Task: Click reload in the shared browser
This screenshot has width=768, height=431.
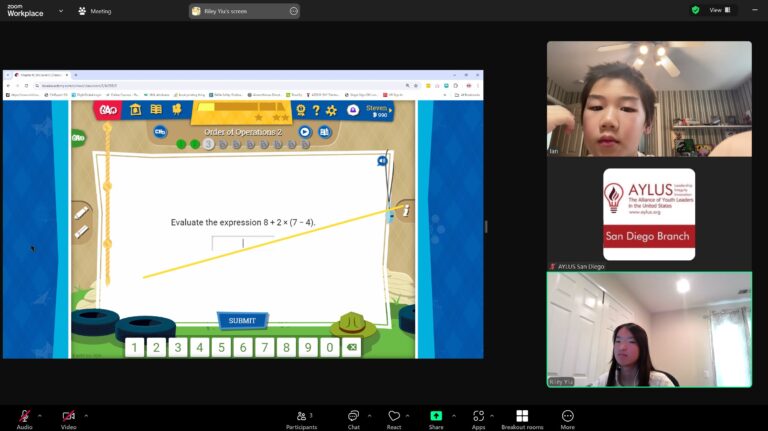Action: point(26,85)
